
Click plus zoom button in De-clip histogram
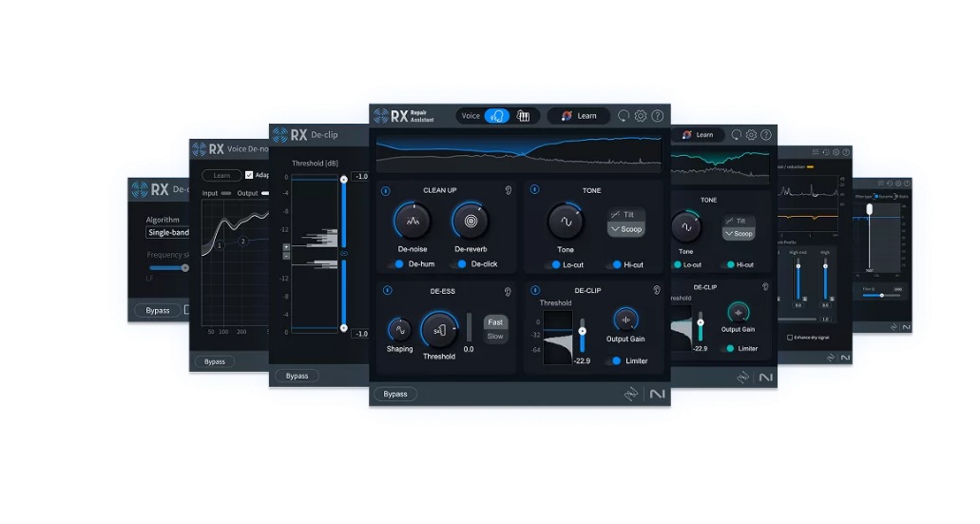pyautogui.click(x=286, y=247)
